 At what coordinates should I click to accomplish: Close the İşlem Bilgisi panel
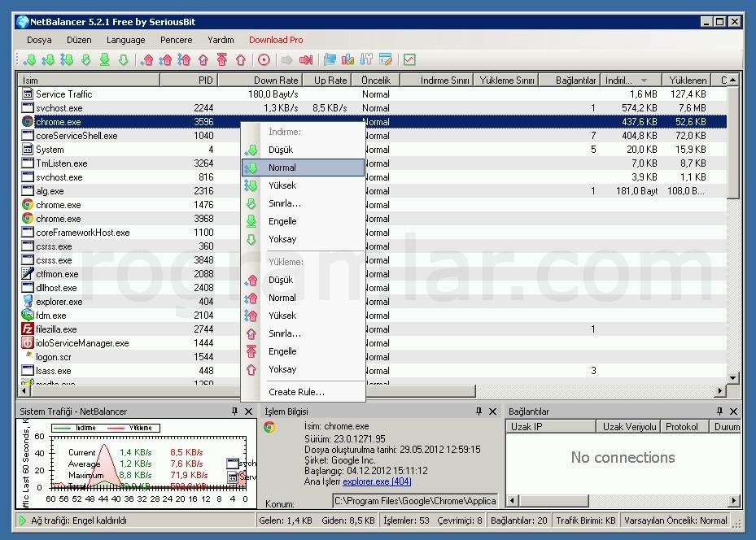(x=493, y=411)
